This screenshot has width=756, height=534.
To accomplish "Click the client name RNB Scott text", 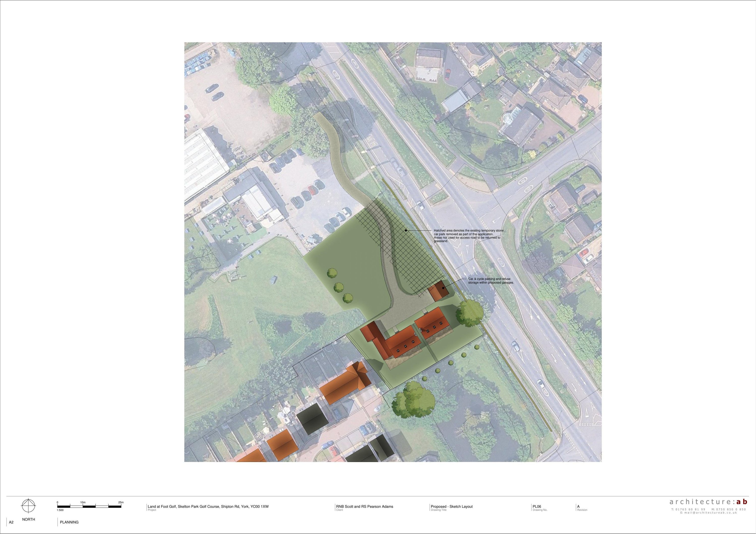I will tap(364, 507).
